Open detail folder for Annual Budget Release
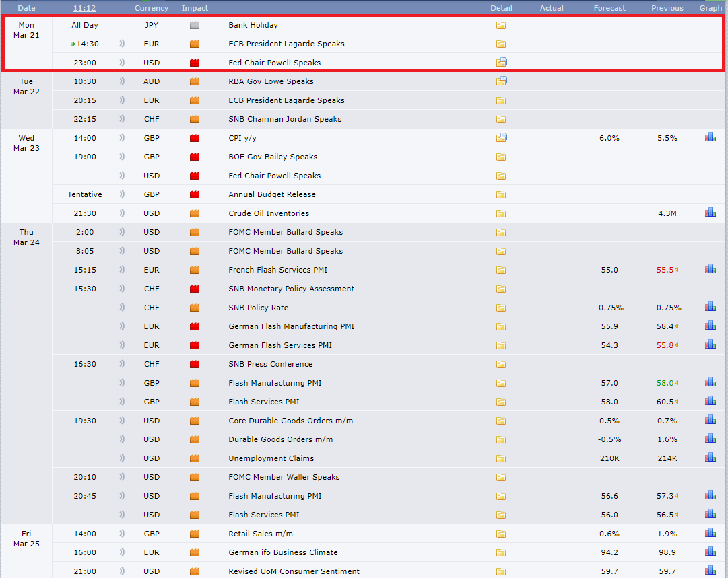This screenshot has width=728, height=578. click(x=500, y=195)
